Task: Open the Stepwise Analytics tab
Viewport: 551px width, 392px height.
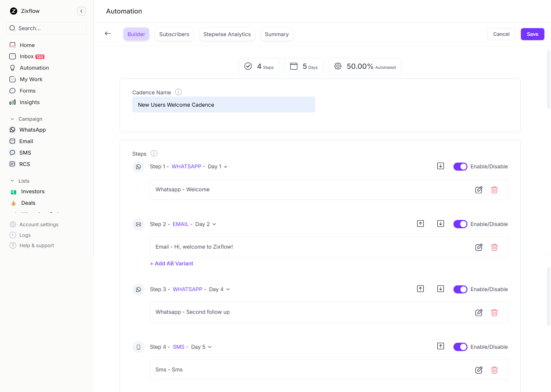Action: 227,34
